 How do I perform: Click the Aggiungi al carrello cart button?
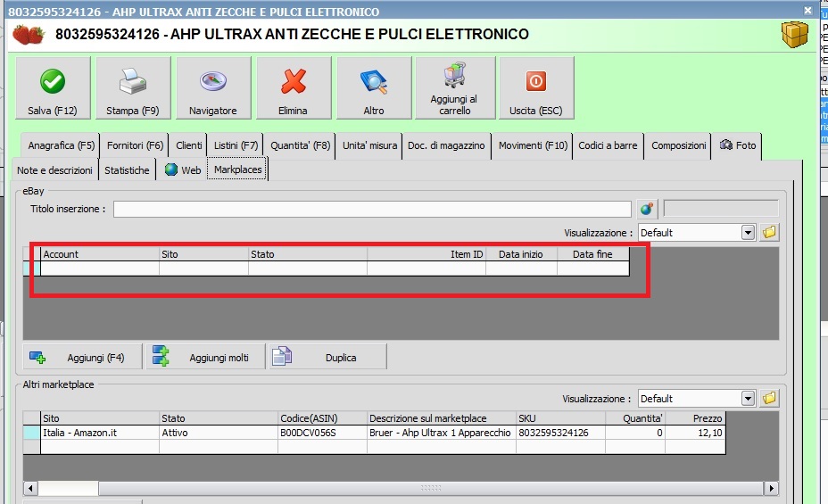[455, 88]
